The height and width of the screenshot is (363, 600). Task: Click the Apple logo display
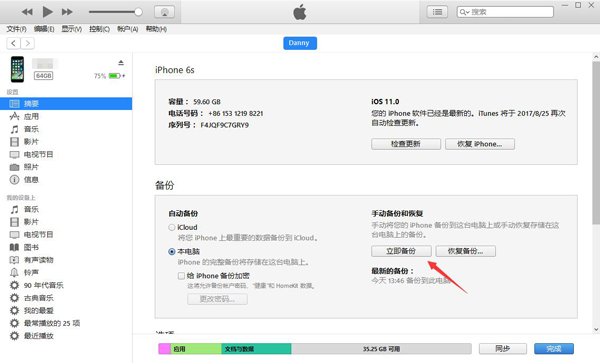point(300,12)
